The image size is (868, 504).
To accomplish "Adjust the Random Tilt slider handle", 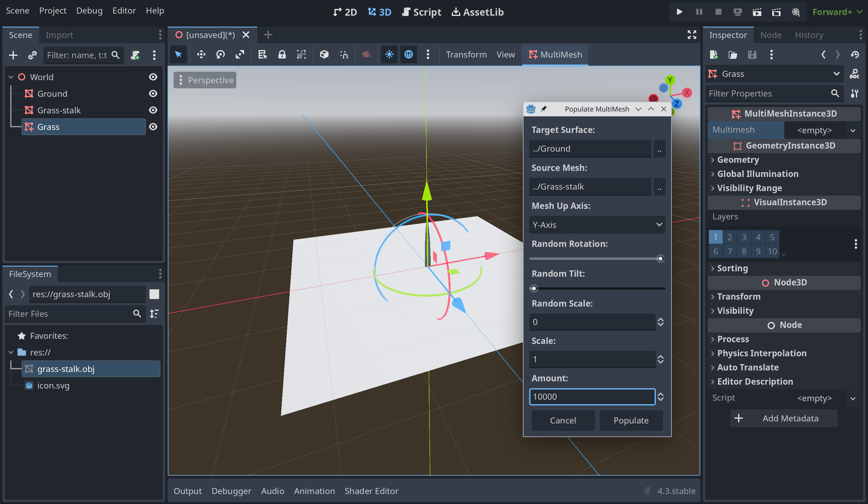I will tap(533, 288).
